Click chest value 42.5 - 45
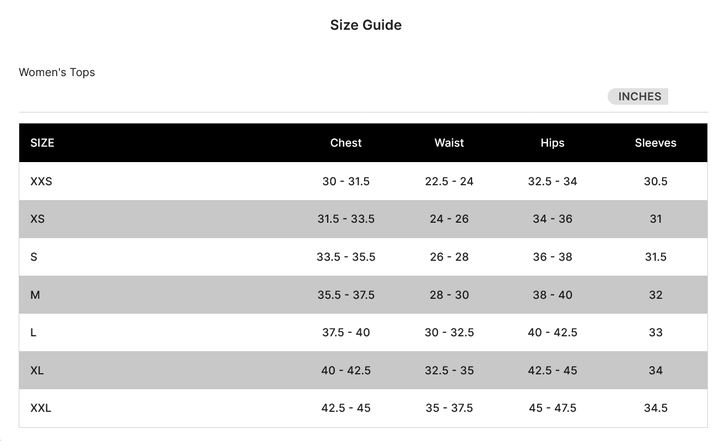 [346, 408]
